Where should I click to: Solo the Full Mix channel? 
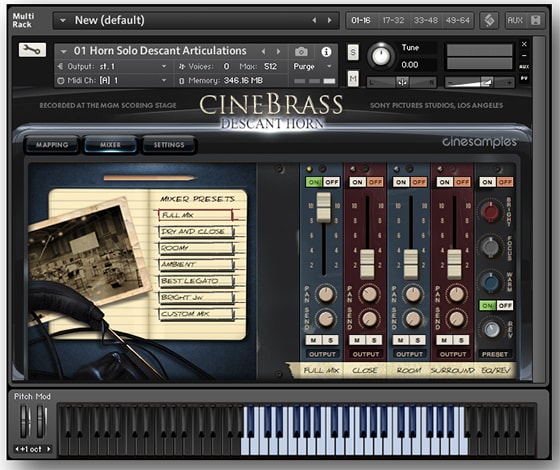coord(331,340)
